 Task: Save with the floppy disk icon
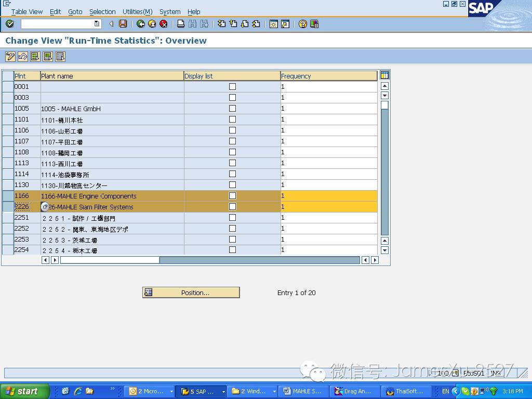click(x=123, y=24)
